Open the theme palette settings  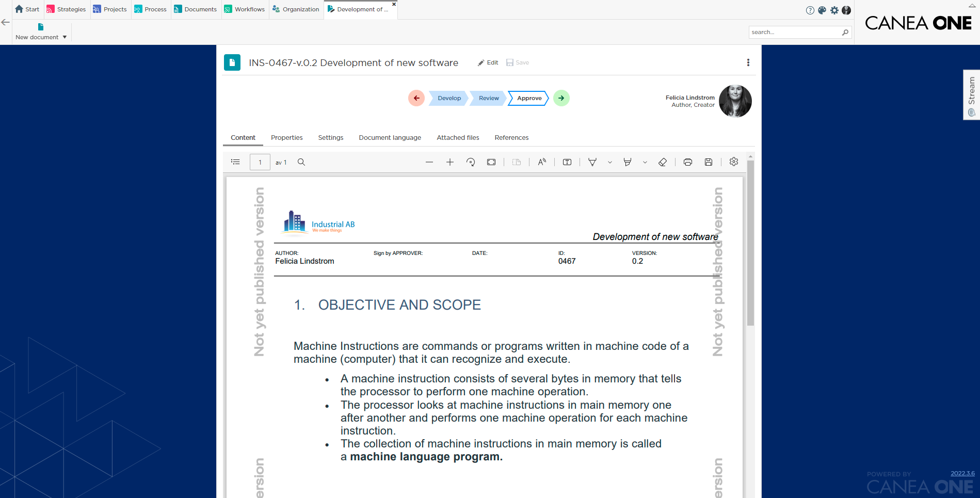point(822,10)
